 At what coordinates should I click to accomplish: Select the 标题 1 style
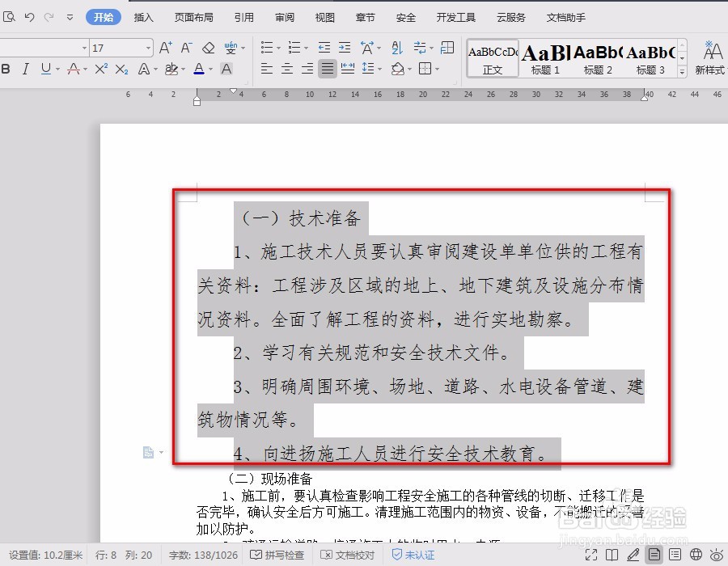(x=545, y=59)
